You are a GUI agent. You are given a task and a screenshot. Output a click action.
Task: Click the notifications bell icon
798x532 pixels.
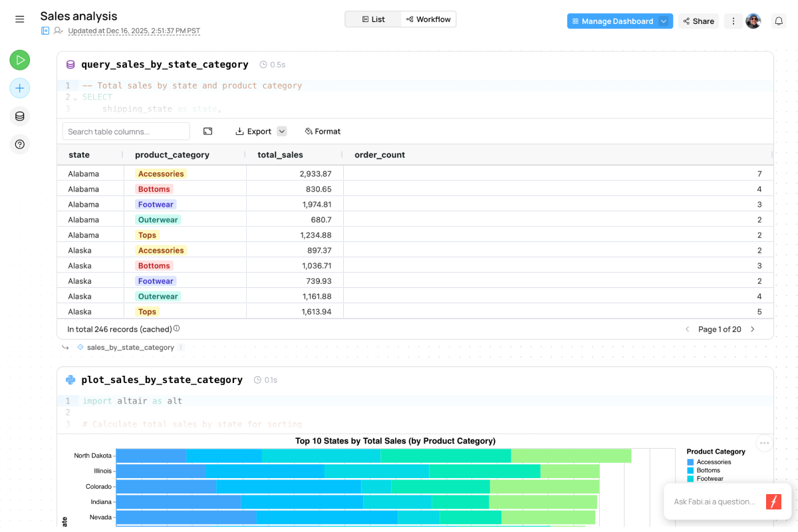(x=779, y=21)
